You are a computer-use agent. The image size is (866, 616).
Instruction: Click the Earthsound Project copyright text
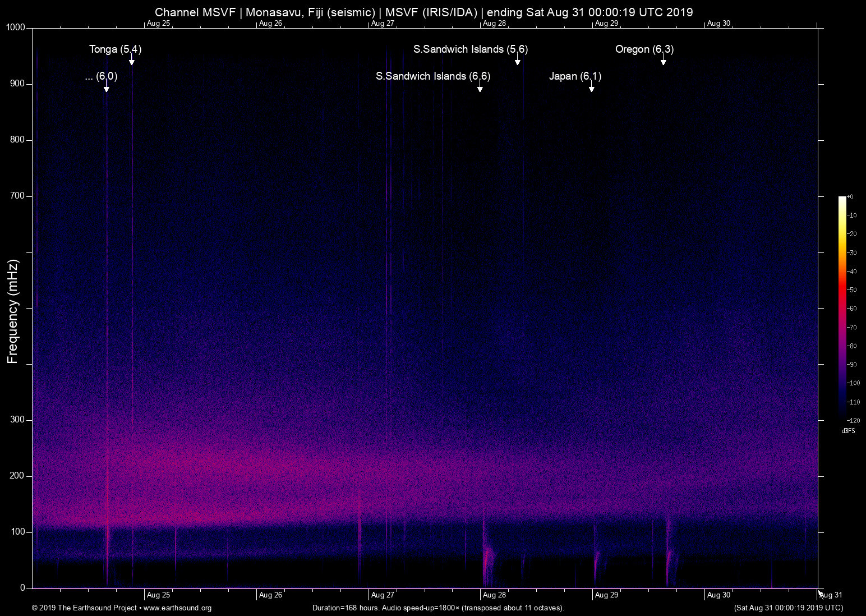coord(84,608)
